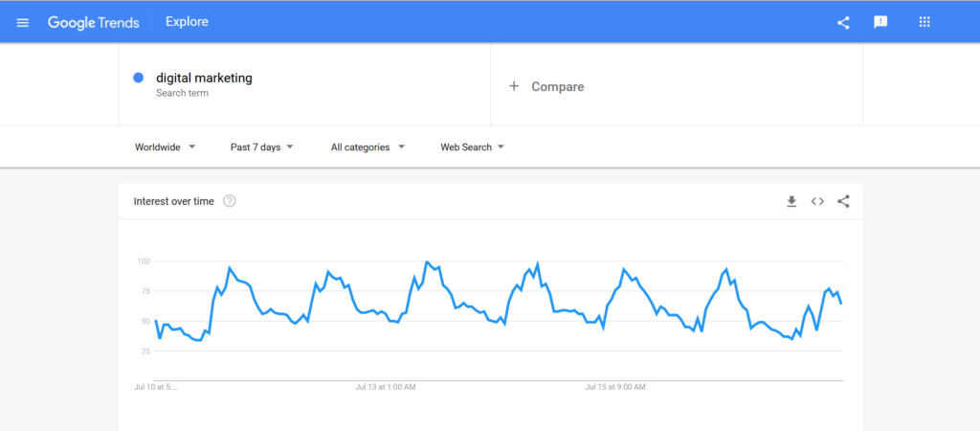
Task: Click the plus icon beside Compare
Action: point(514,86)
